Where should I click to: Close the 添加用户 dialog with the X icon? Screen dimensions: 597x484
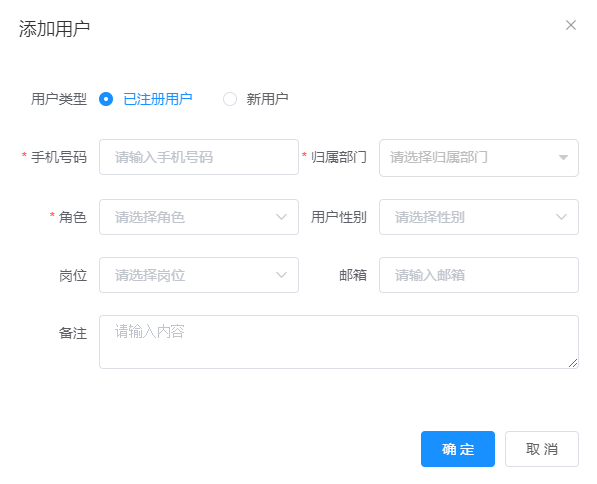pyautogui.click(x=570, y=25)
